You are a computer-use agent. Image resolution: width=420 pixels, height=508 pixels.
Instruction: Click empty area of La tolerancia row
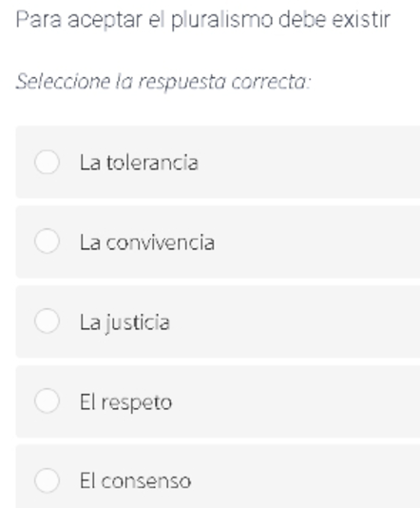307,162
